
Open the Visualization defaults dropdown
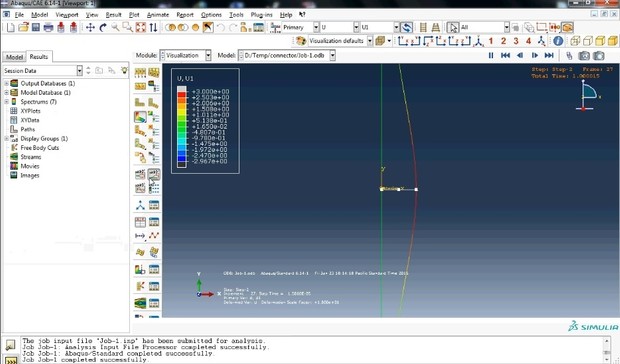(x=370, y=41)
